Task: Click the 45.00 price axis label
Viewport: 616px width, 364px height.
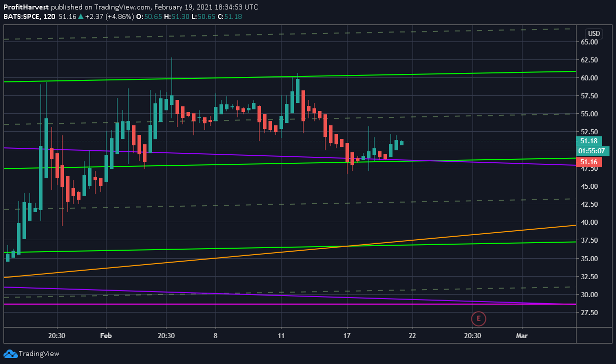Action: point(589,186)
